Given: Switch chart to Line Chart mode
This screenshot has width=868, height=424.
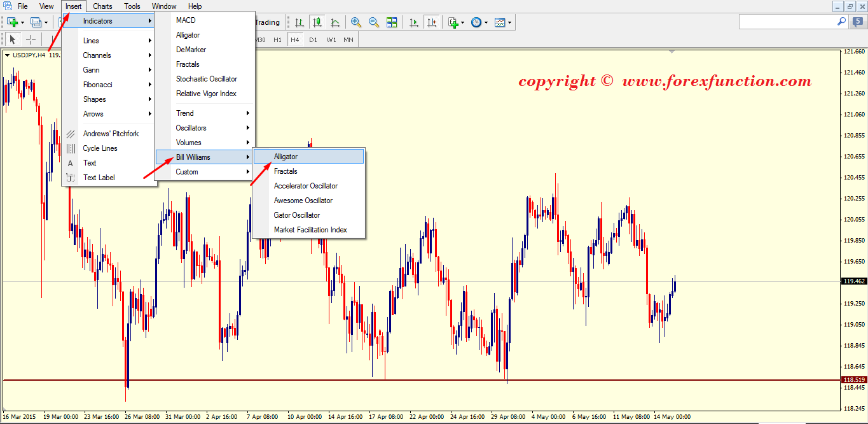Looking at the screenshot, I should [x=335, y=22].
